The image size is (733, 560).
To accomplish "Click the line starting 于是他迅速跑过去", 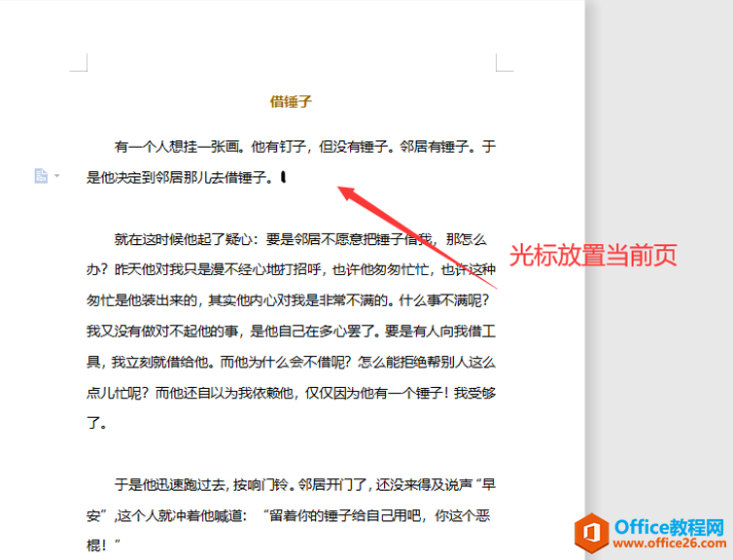I will pyautogui.click(x=305, y=485).
